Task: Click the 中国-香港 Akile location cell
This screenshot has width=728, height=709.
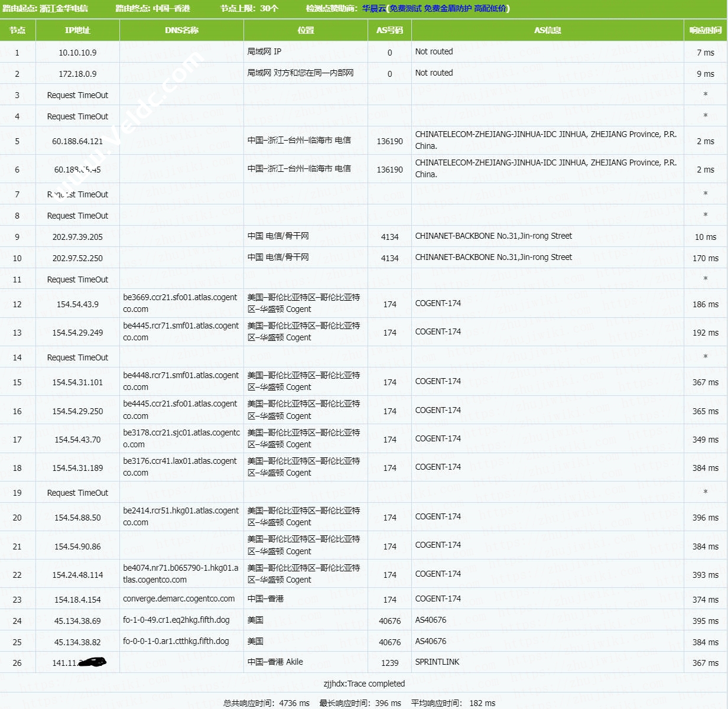Action: coord(275,662)
